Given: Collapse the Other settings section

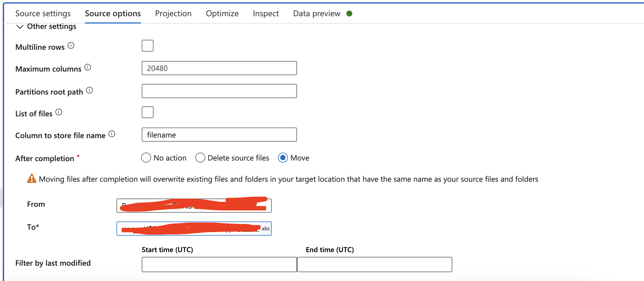Looking at the screenshot, I should click(20, 27).
